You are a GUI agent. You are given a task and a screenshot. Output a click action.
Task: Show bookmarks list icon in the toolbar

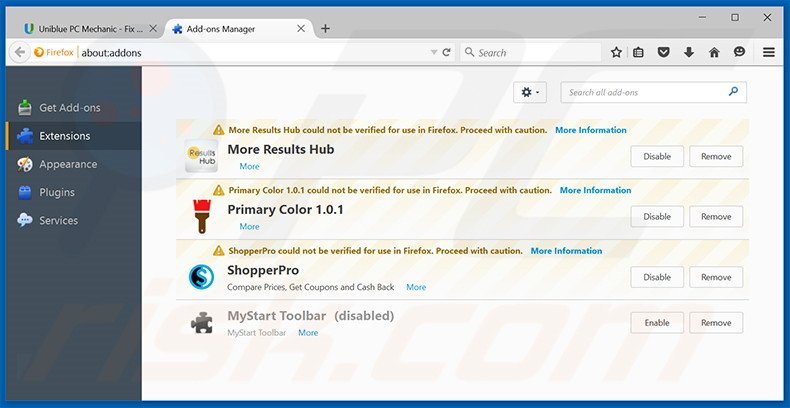click(638, 52)
